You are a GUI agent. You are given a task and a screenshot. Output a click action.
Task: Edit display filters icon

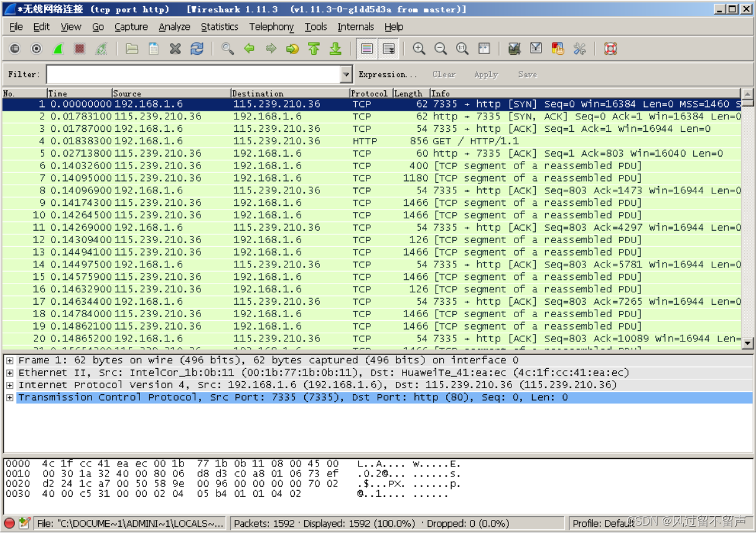pos(536,49)
